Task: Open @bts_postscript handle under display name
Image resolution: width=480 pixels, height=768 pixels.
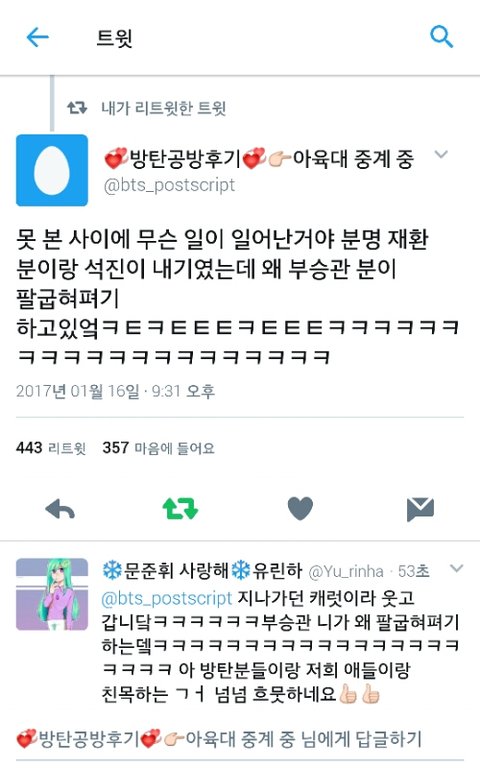Action: 169,186
